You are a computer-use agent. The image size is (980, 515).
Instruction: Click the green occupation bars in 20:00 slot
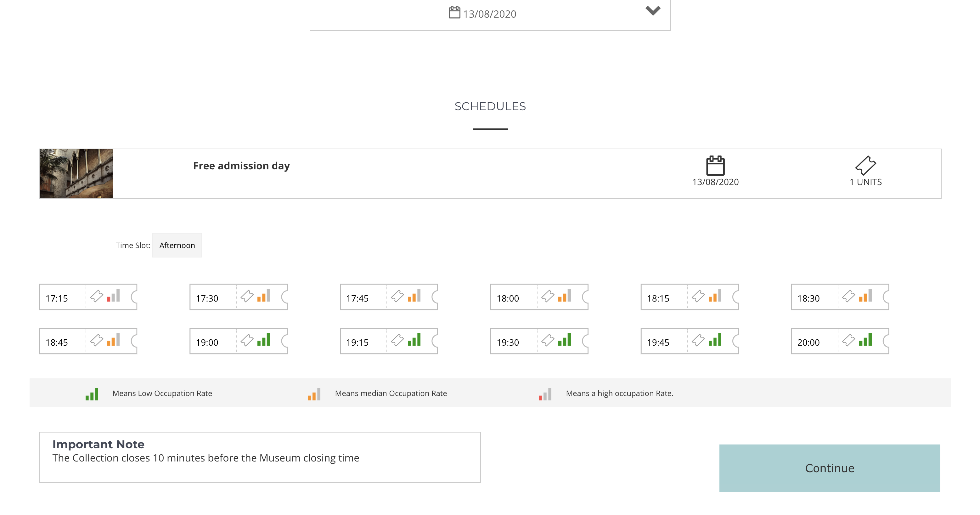pos(865,340)
